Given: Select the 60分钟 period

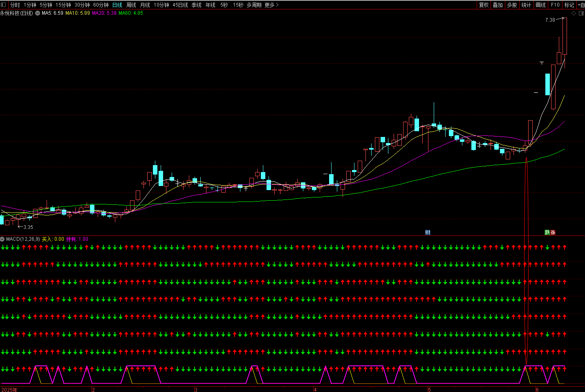Looking at the screenshot, I should pyautogui.click(x=101, y=5).
